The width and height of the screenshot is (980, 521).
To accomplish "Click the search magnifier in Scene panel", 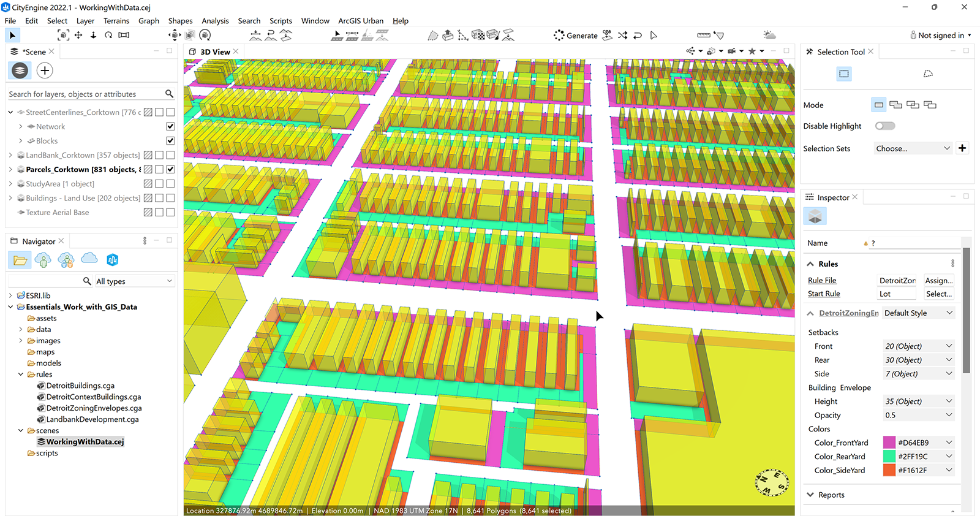I will click(x=170, y=94).
